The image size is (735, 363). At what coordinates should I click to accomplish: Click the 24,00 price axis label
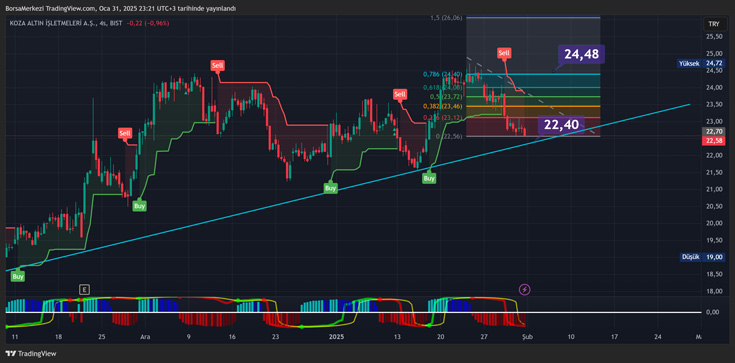point(714,88)
